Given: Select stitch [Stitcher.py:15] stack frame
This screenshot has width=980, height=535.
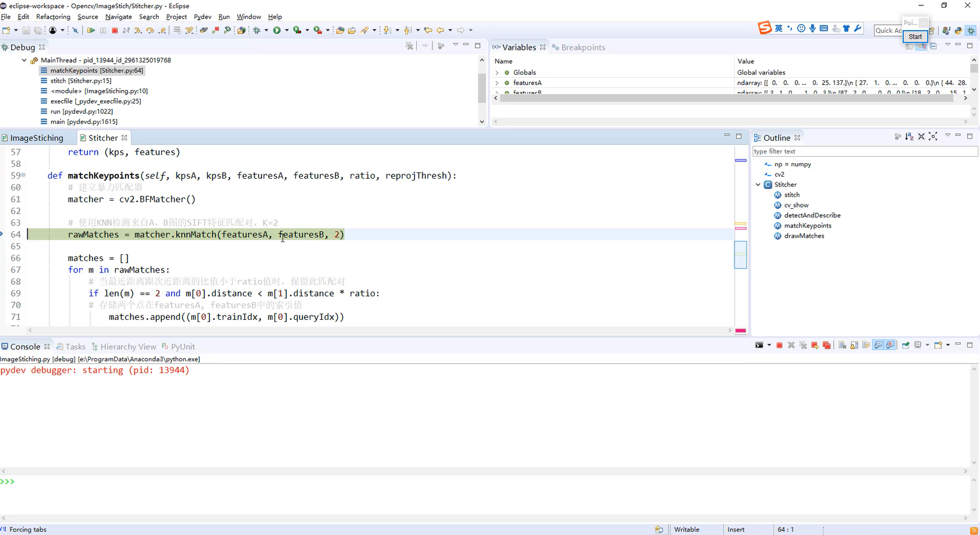Looking at the screenshot, I should pos(81,80).
